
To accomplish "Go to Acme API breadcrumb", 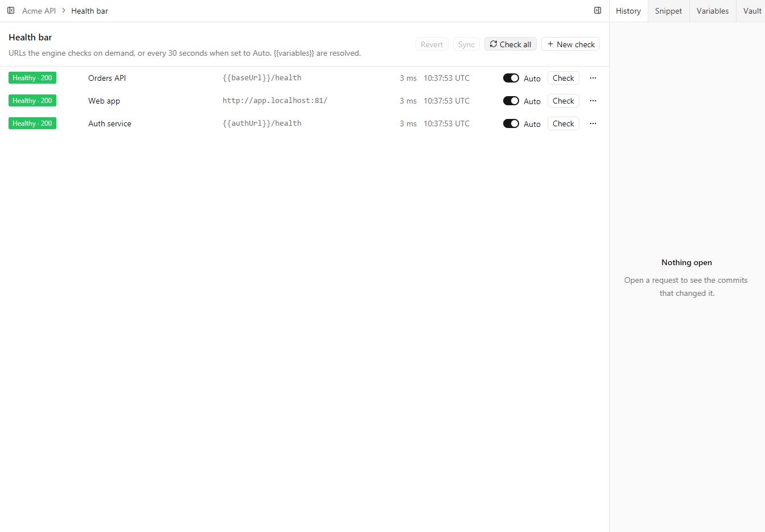I will click(x=39, y=11).
